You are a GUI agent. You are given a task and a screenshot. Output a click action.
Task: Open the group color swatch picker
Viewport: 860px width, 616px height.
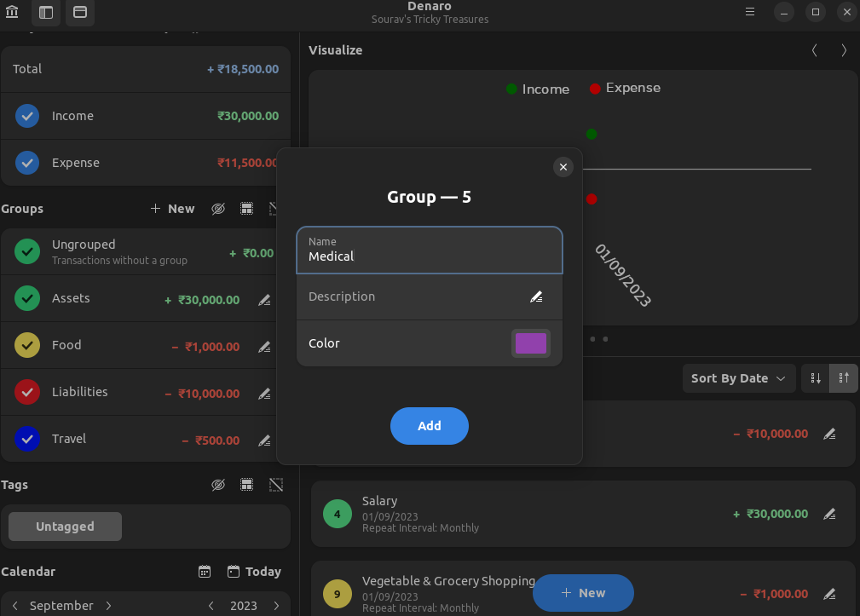[530, 343]
